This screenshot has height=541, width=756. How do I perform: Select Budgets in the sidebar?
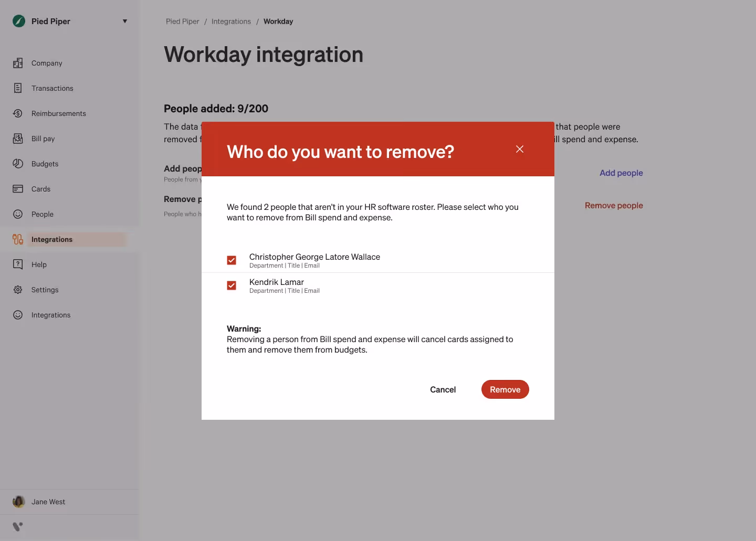click(45, 164)
